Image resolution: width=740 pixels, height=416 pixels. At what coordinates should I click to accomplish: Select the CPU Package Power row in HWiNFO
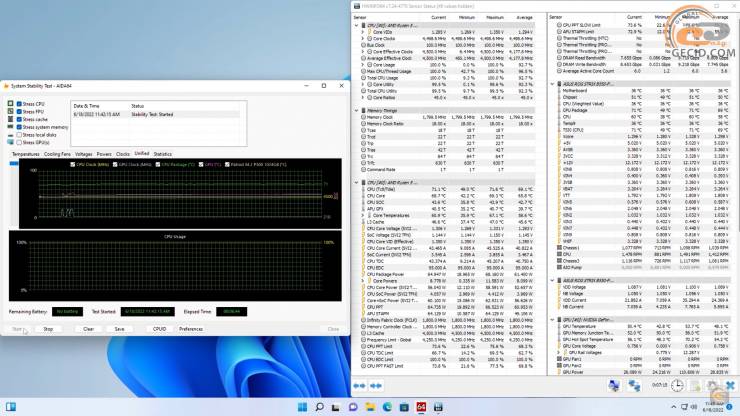[x=448, y=274]
